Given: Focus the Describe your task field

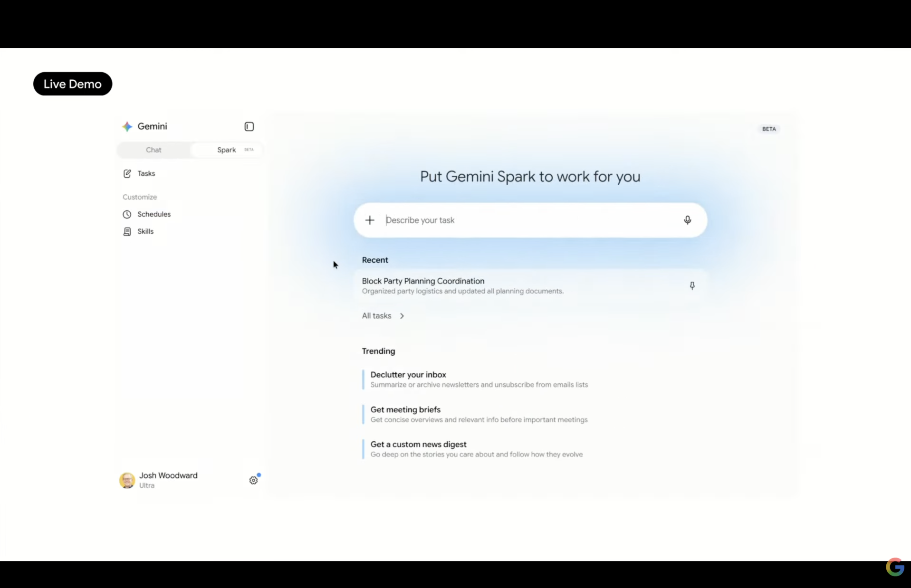Looking at the screenshot, I should coord(530,220).
